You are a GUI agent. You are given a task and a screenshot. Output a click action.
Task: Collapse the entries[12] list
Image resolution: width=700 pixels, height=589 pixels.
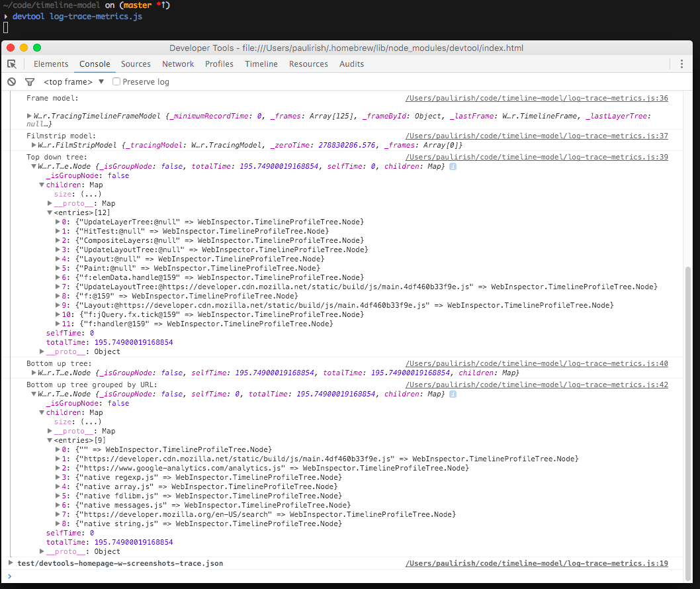[x=50, y=213]
